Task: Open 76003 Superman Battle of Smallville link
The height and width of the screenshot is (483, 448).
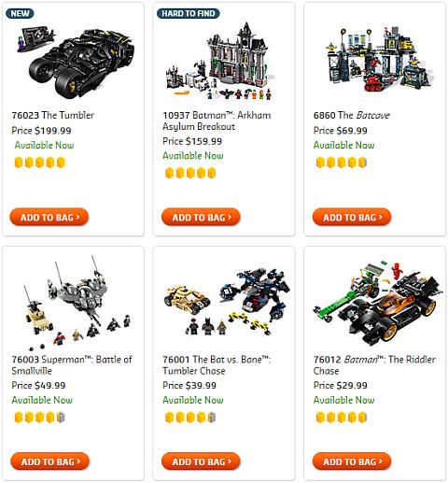Action: coord(72,365)
